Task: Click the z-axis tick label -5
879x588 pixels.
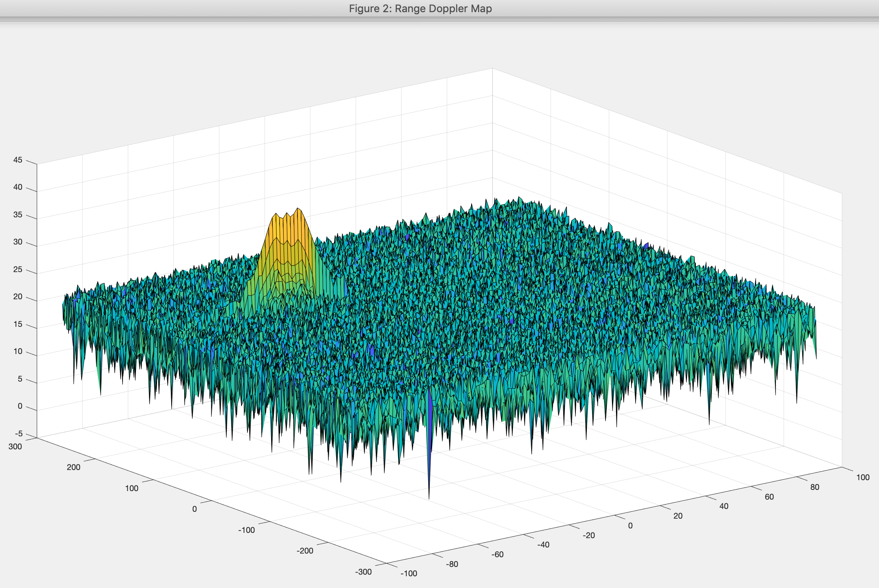Action: [19, 433]
